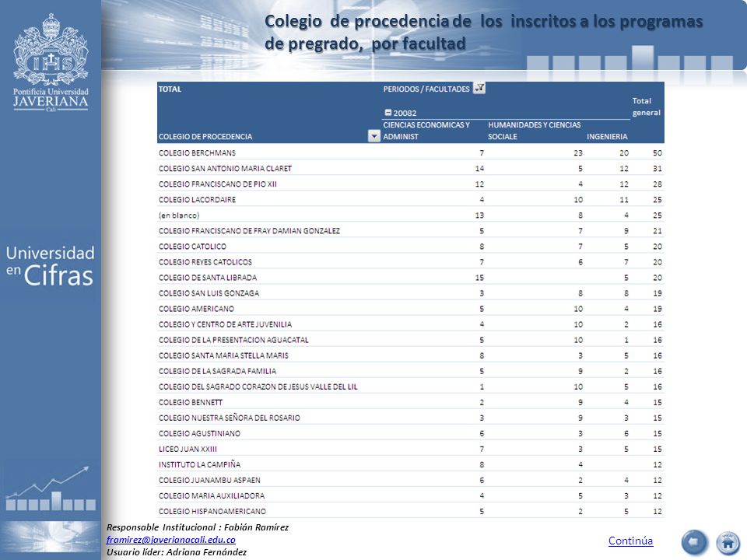
Task: Click the INGENIERIA column header
Action: [607, 137]
